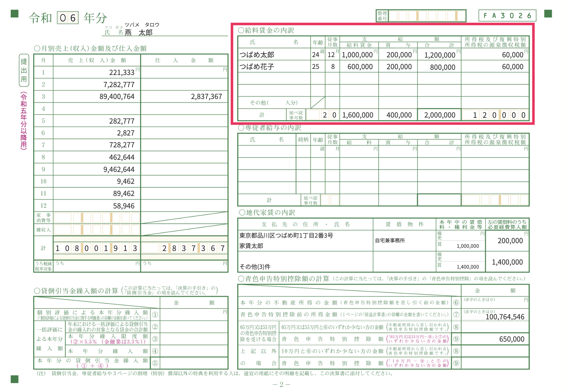Click the 整理番号 number boxes
567x392 pixels.
[427, 16]
